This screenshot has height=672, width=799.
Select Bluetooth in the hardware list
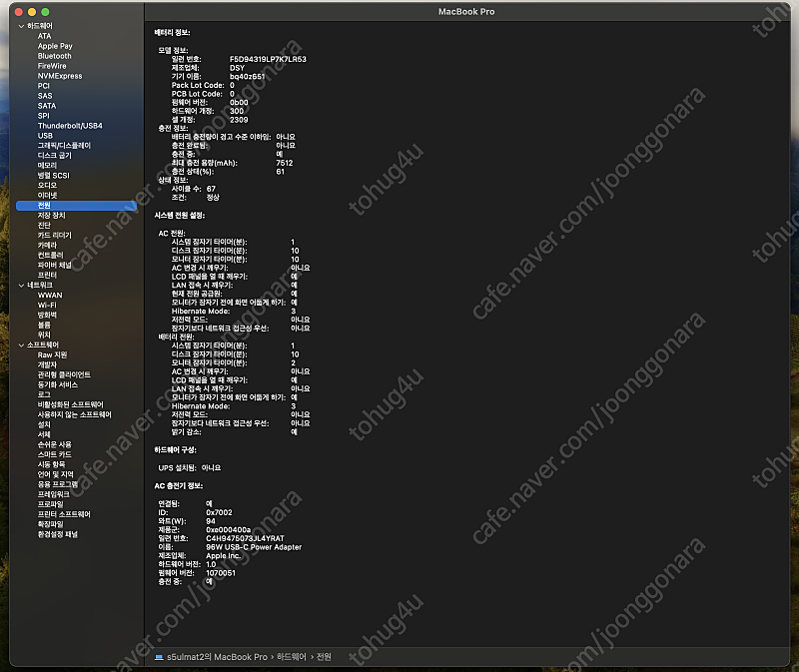click(54, 56)
